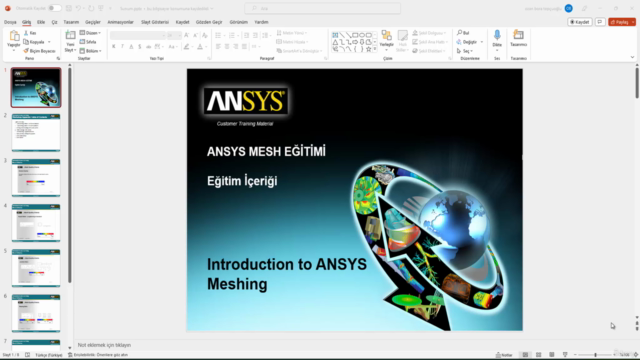Select slide 6 thumbnail
Screen dimensions: 640x360
coord(36,313)
